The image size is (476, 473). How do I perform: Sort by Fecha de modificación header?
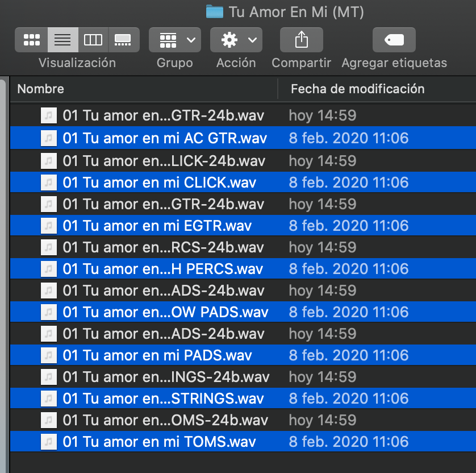tap(358, 89)
